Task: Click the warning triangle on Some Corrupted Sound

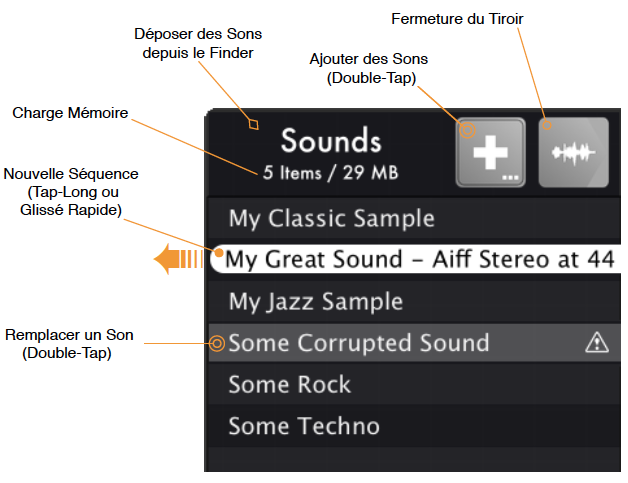Action: click(x=597, y=342)
